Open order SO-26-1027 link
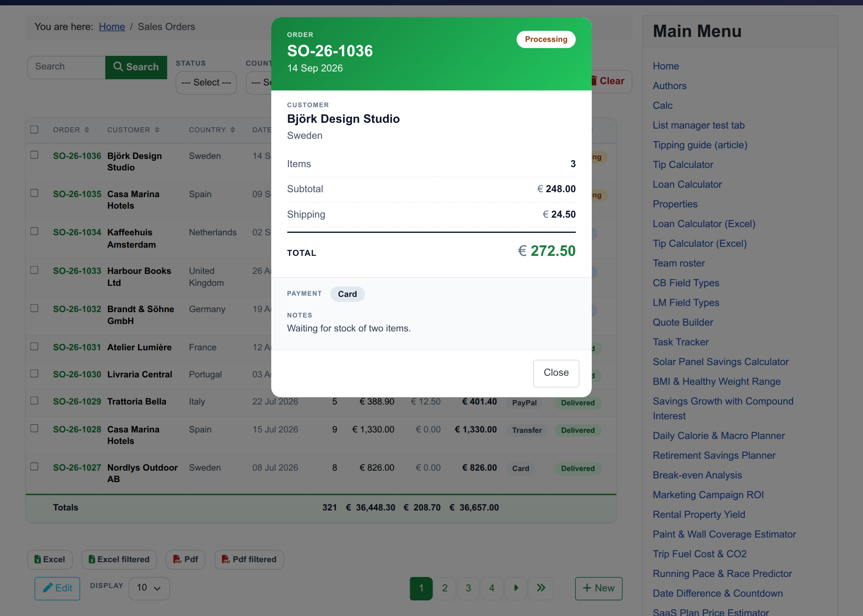Screen dimensions: 863x616 coord(77,468)
